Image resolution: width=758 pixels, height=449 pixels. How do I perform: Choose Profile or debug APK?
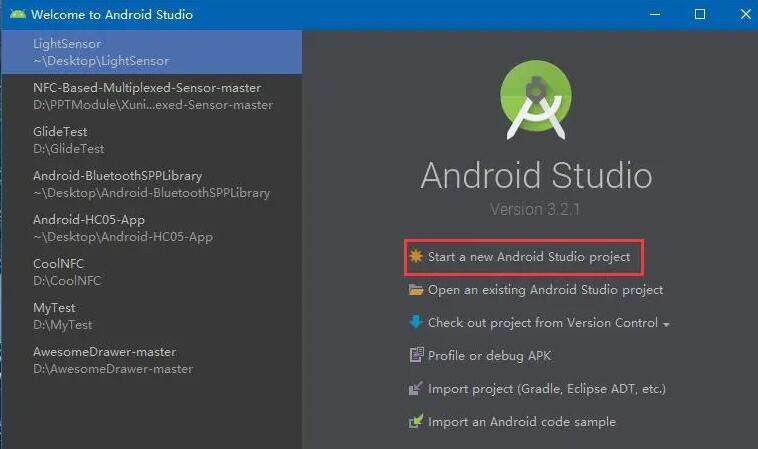489,356
